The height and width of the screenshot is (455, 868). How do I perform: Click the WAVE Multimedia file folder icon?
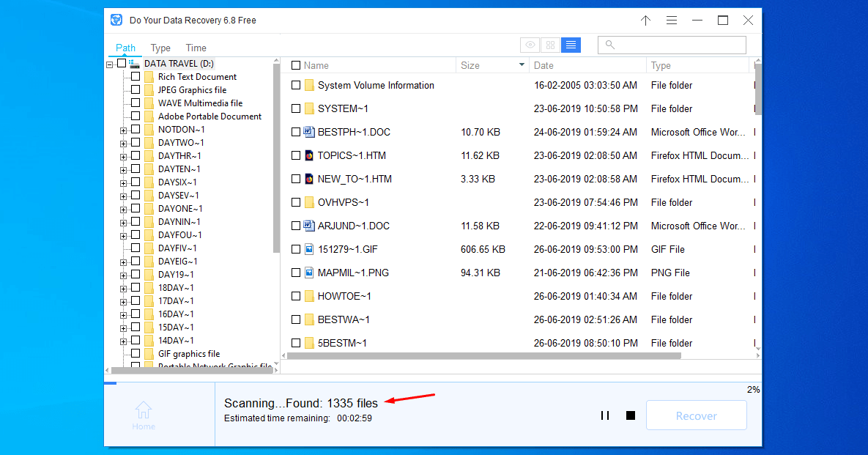point(149,103)
